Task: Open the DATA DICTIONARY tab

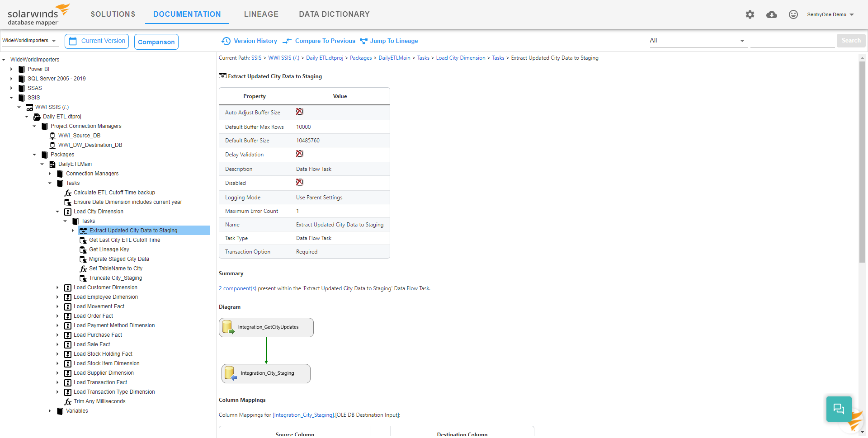Action: tap(334, 14)
